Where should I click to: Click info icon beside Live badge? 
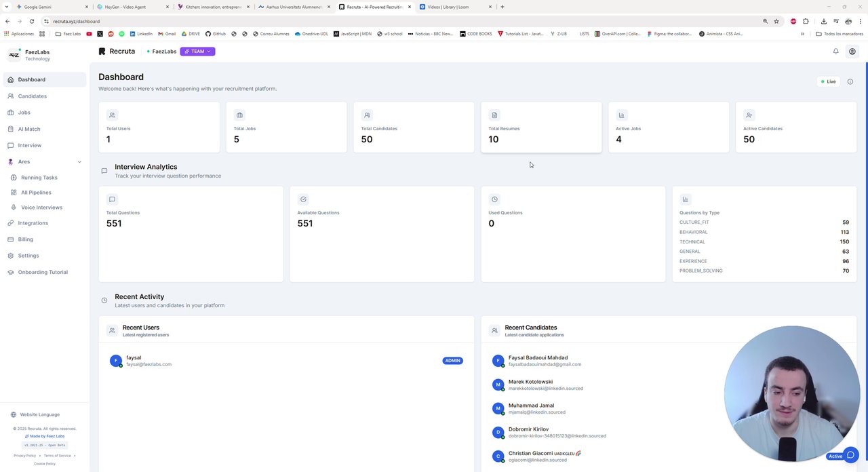click(850, 81)
